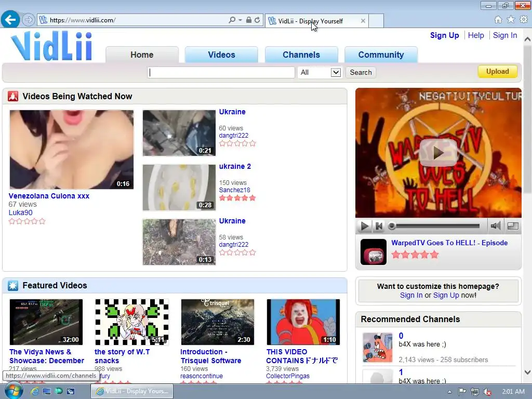Rate WarpedTV Goes To HELL five stars

pos(434,255)
